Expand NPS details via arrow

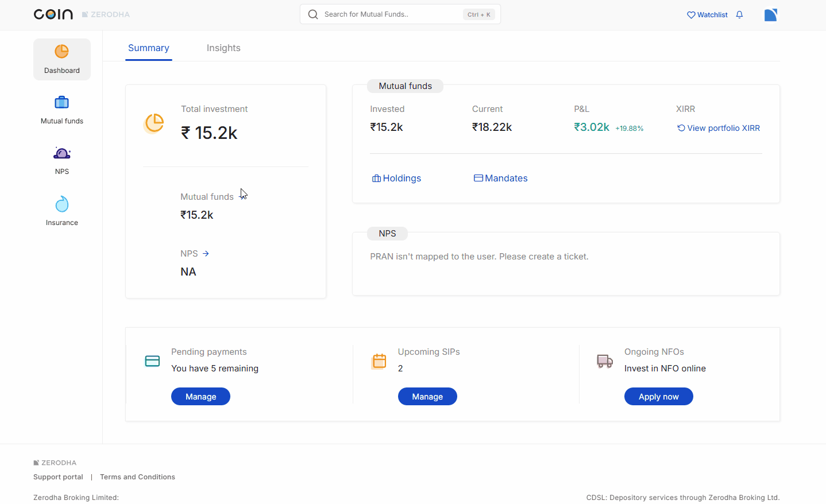tap(206, 254)
